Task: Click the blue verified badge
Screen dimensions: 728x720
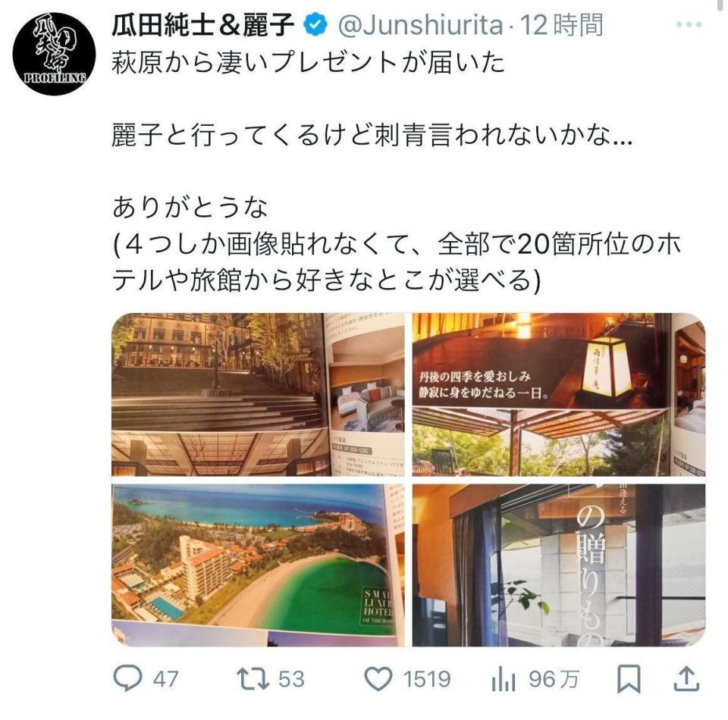Action: tap(315, 25)
